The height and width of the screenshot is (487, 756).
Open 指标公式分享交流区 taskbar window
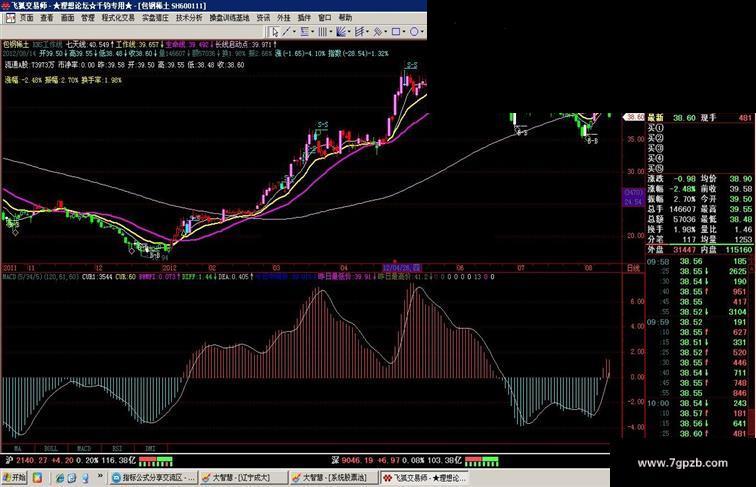tap(154, 478)
